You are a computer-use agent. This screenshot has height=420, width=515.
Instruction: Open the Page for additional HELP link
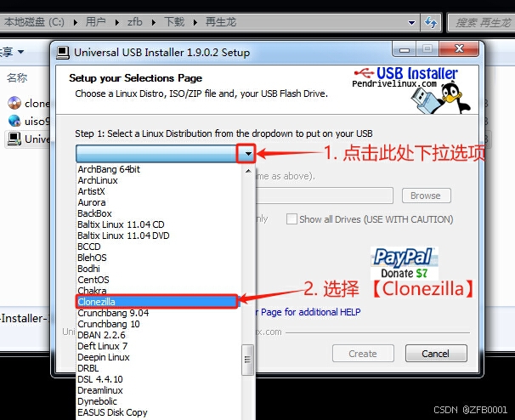click(x=308, y=312)
